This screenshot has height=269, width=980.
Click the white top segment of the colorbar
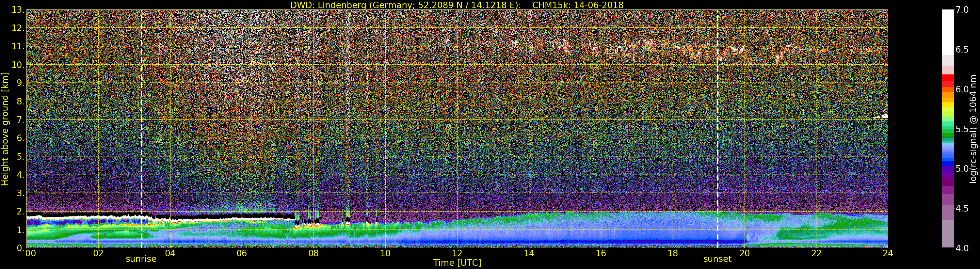pos(948,32)
